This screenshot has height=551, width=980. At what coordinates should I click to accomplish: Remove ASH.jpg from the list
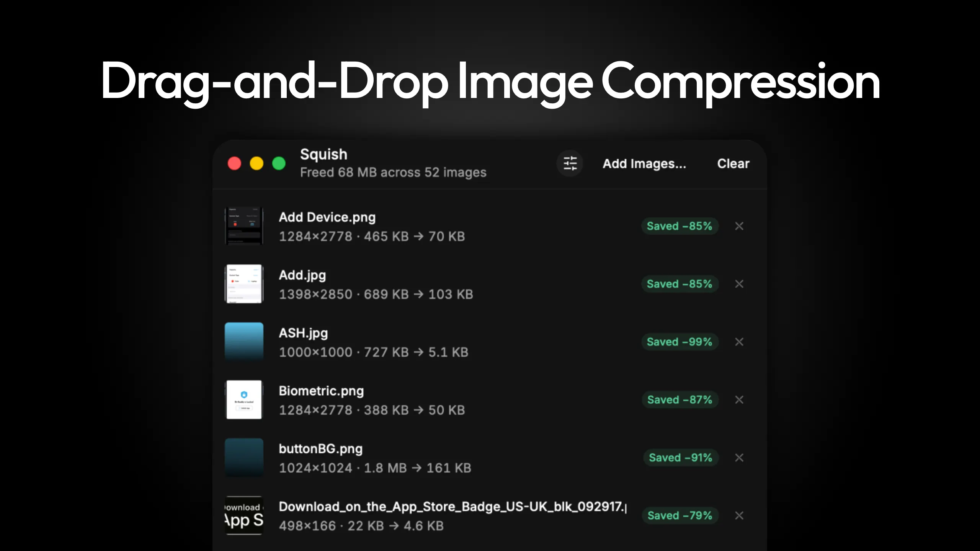[739, 342]
